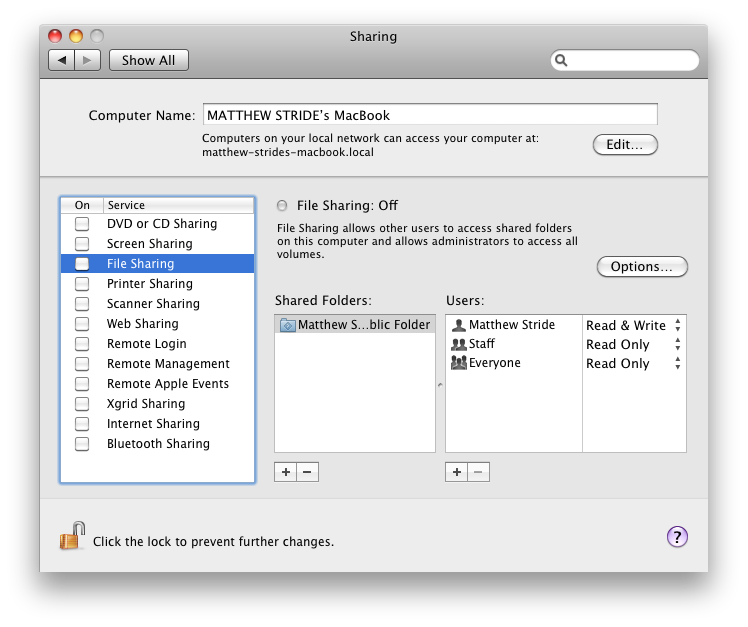Select Web Sharing service row
The width and height of the screenshot is (748, 627).
point(157,324)
